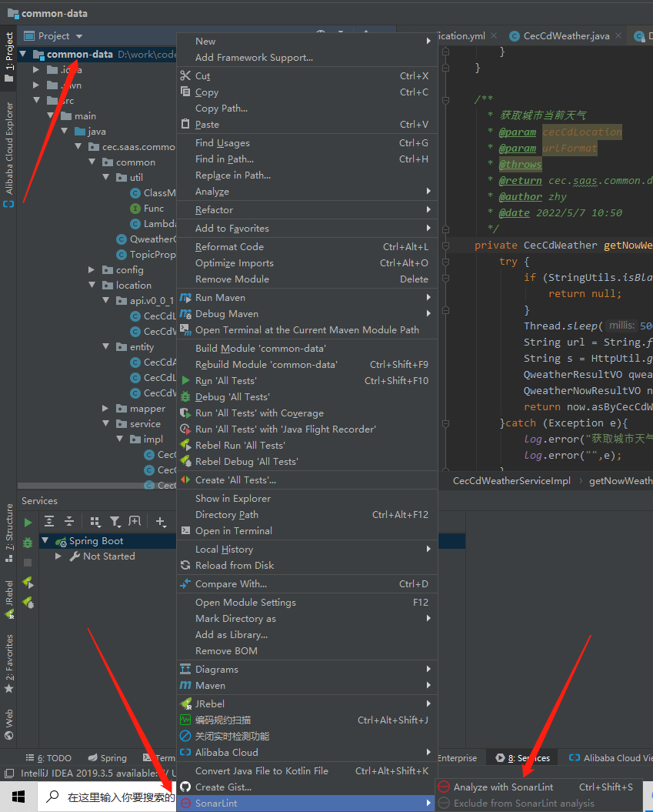Choose Open Module Settings
The height and width of the screenshot is (812, 653).
308,603
